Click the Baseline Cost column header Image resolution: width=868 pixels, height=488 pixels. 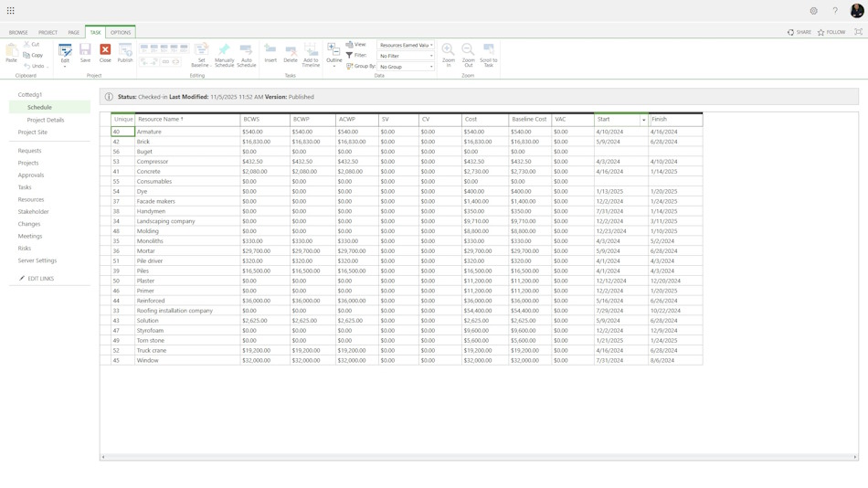coord(530,119)
